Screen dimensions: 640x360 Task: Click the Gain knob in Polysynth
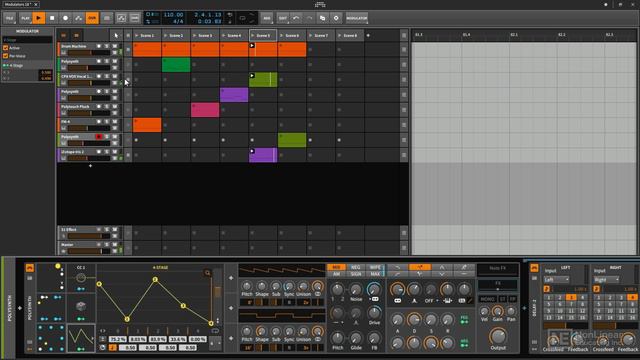coord(497,312)
